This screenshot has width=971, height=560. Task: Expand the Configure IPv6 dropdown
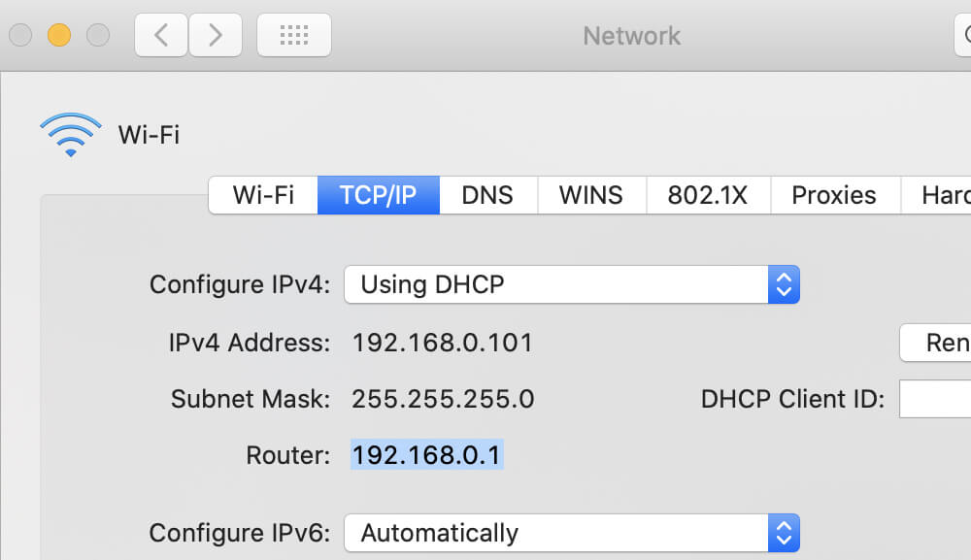[571, 533]
